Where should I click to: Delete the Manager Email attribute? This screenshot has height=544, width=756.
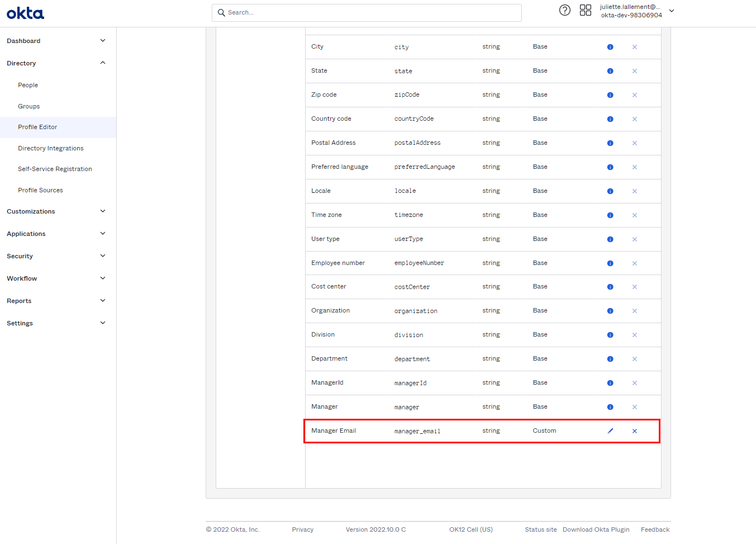point(634,431)
